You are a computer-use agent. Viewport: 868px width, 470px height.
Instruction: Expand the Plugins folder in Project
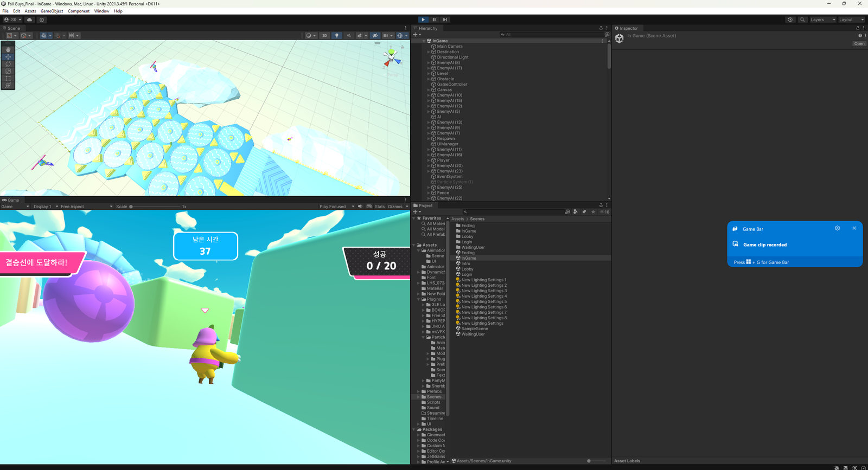(x=419, y=299)
